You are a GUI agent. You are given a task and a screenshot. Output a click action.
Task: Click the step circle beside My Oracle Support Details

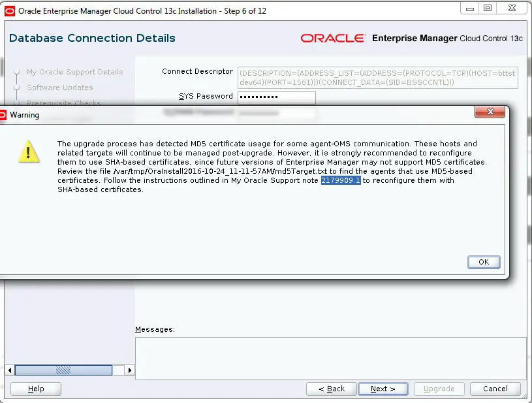click(x=16, y=72)
